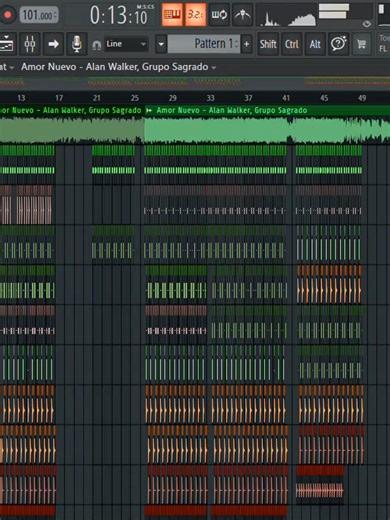390x520 pixels.
Task: Open the help chat question icon
Action: tap(339, 44)
